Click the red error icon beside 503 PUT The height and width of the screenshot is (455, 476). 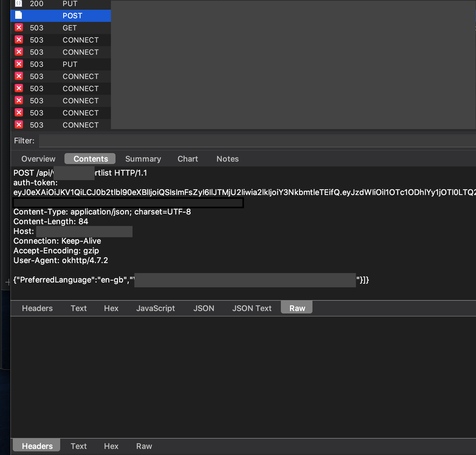pyautogui.click(x=19, y=64)
